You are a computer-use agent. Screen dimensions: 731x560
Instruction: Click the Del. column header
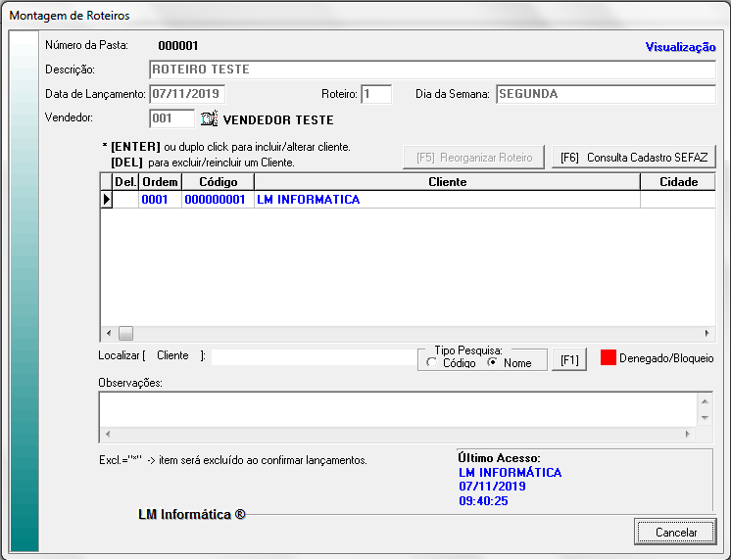125,182
